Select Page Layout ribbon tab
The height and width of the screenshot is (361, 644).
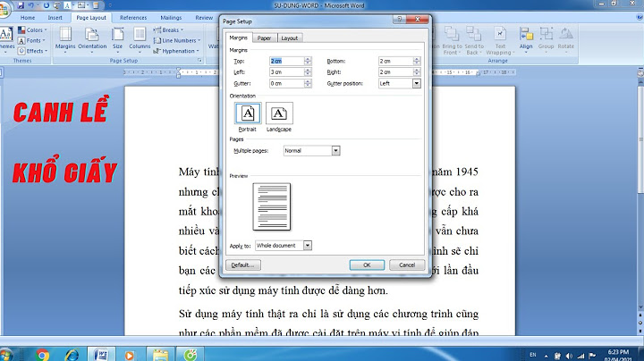91,18
